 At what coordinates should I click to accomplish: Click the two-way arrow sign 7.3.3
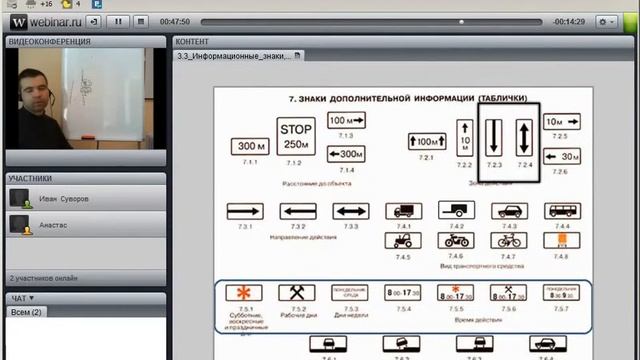[351, 211]
